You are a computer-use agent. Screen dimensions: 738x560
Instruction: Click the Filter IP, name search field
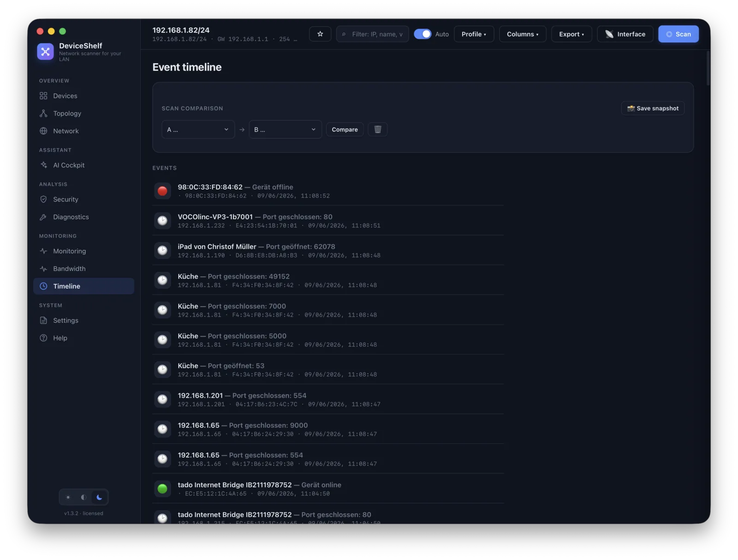pos(372,34)
